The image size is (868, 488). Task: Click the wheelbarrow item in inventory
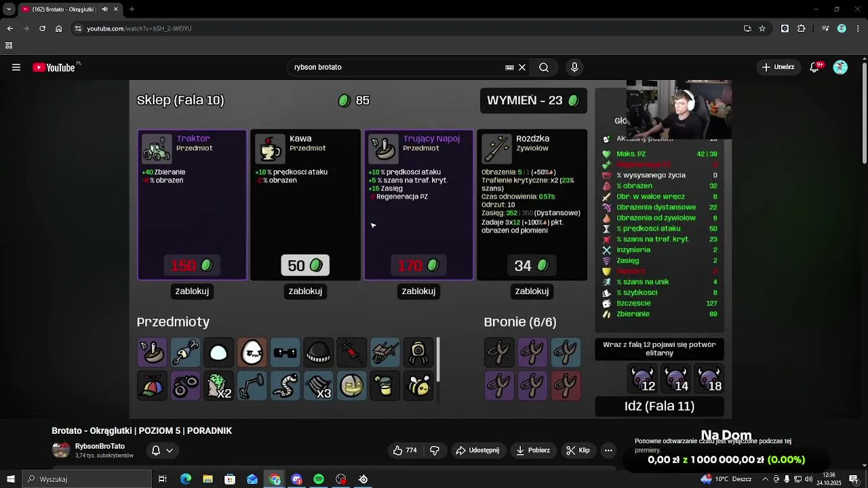pos(385,352)
